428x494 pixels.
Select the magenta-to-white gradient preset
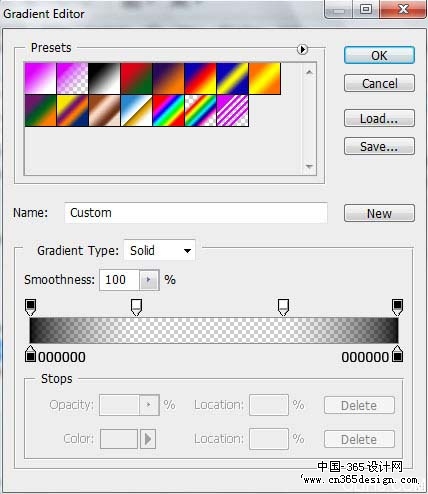point(40,78)
